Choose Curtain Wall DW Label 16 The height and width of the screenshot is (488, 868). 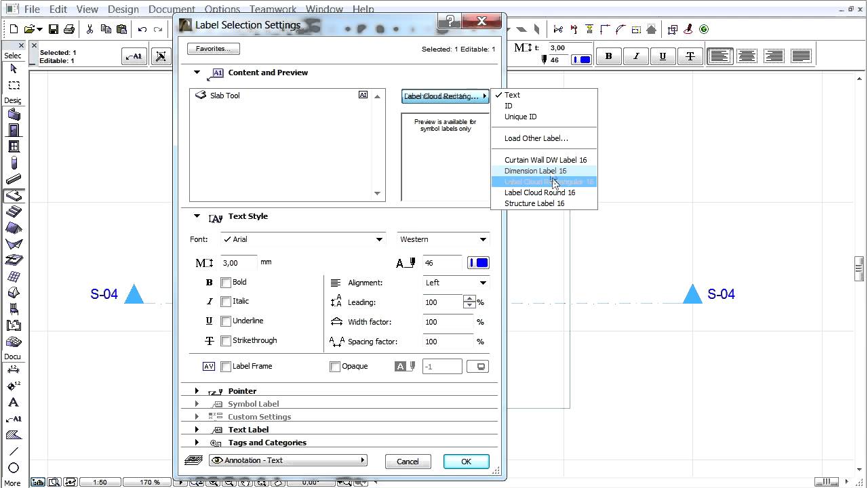[x=545, y=160]
